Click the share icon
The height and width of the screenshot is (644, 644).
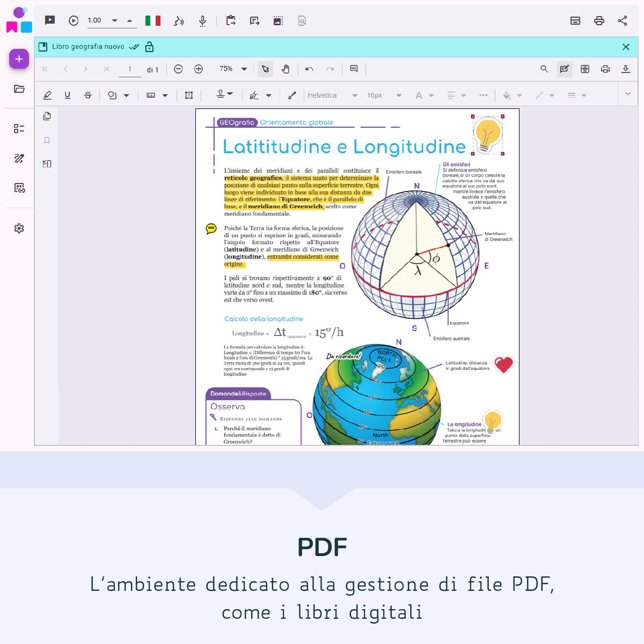[x=623, y=21]
